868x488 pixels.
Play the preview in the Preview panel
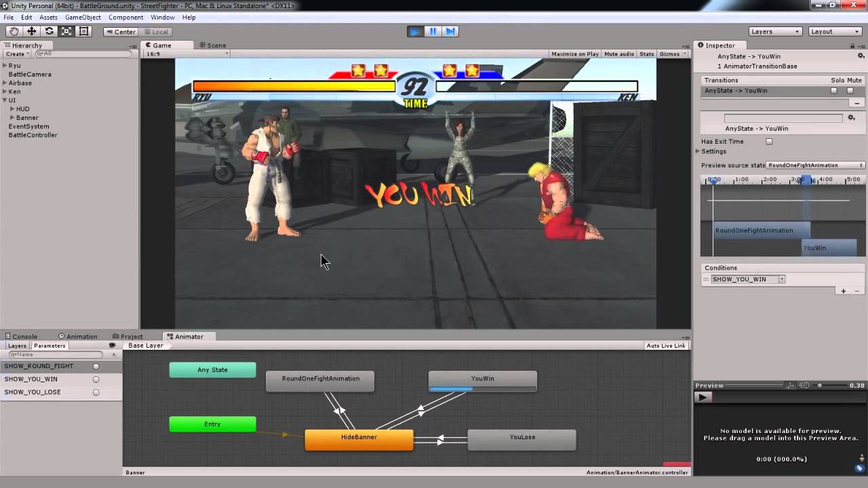coord(703,397)
